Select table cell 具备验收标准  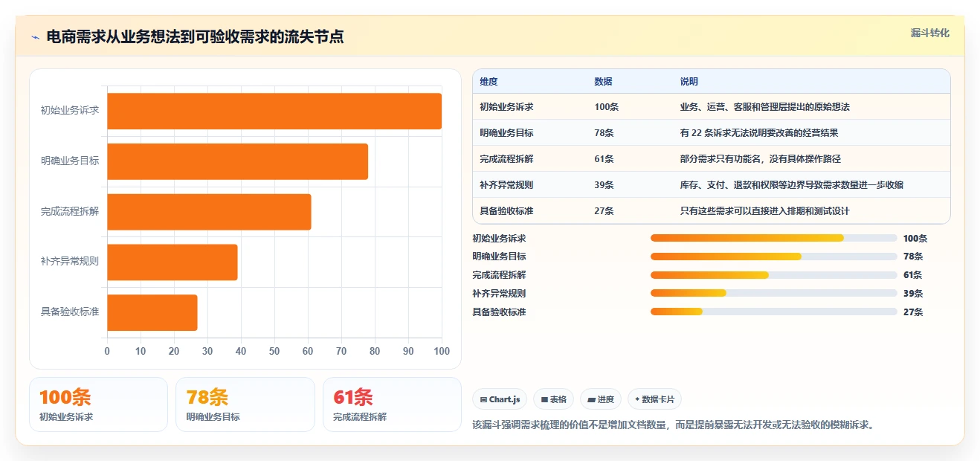point(506,211)
